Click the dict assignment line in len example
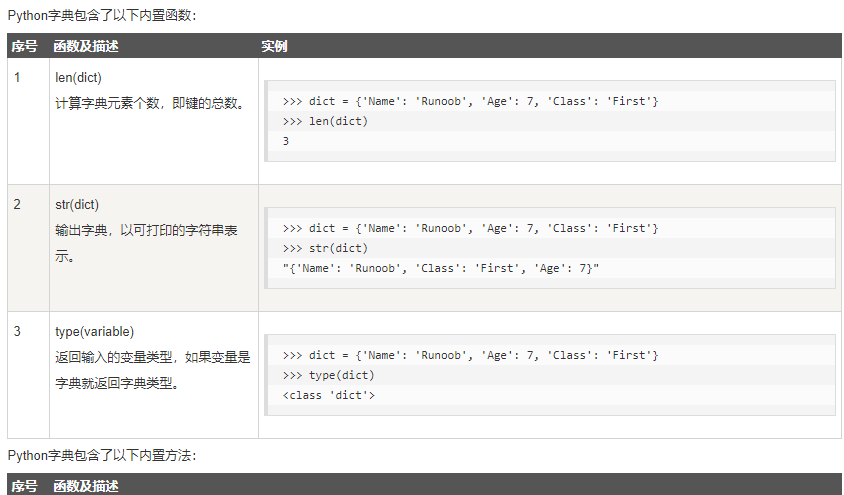844x495 pixels. click(x=470, y=101)
